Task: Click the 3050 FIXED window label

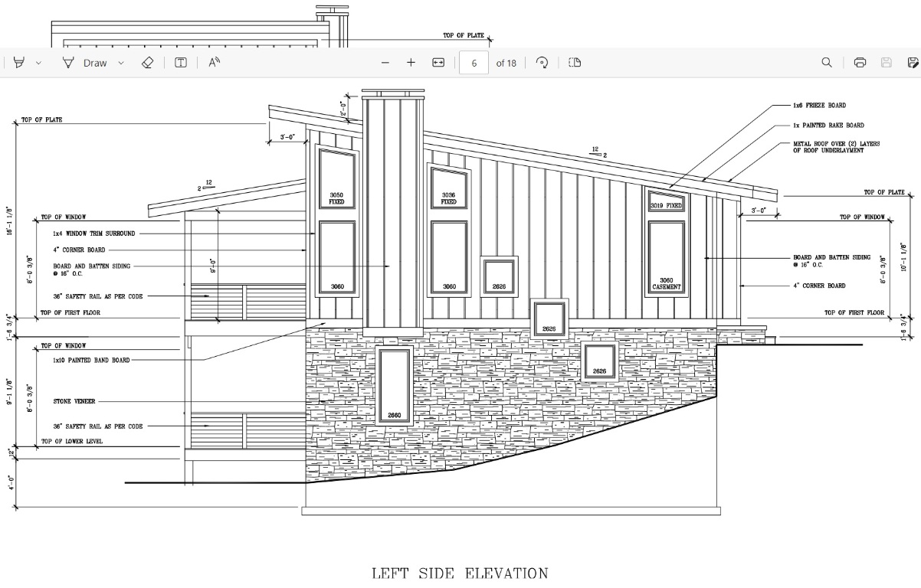Action: 337,198
